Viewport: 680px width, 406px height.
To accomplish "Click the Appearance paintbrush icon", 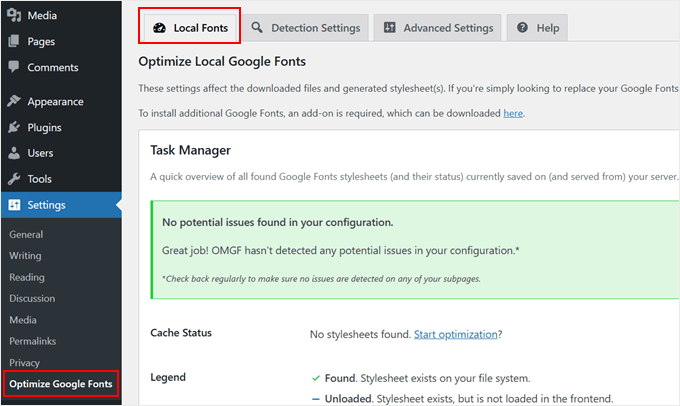I will click(14, 101).
